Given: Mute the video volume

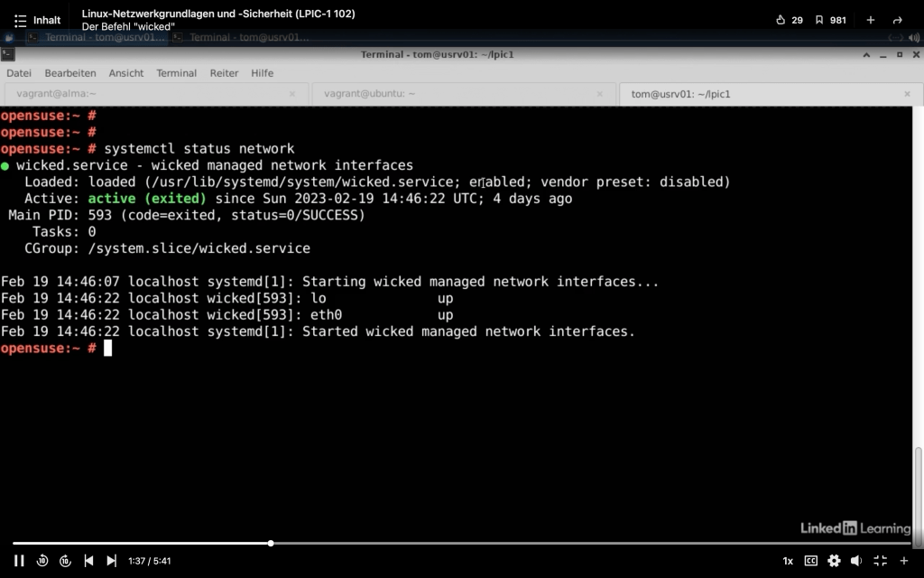Looking at the screenshot, I should point(857,561).
